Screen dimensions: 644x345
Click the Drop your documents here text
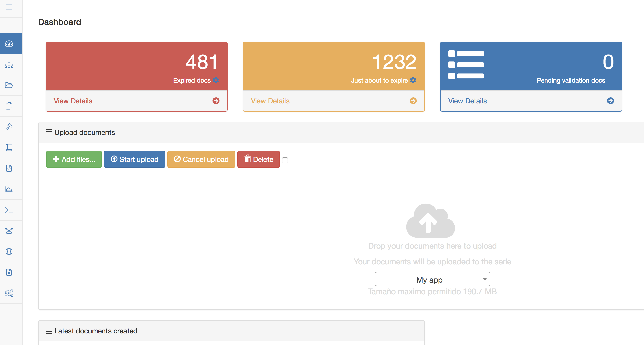(x=432, y=246)
